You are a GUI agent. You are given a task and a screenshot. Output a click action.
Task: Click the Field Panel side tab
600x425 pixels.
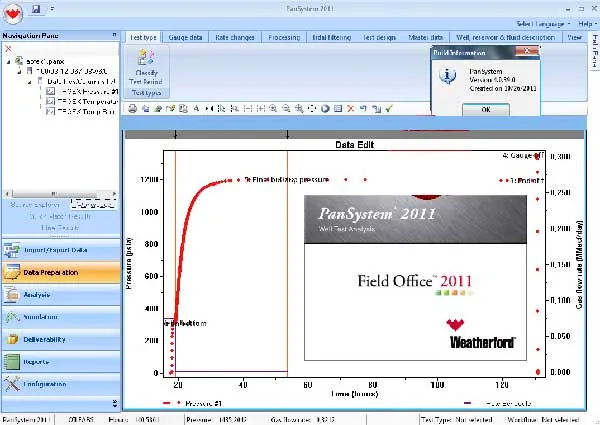coord(595,52)
